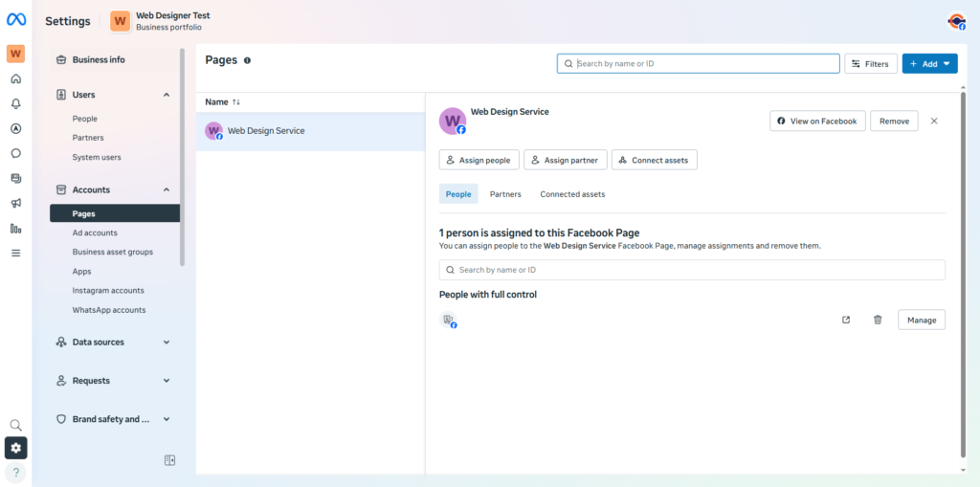Collapse sidebar using the panel toggle icon

[x=169, y=460]
